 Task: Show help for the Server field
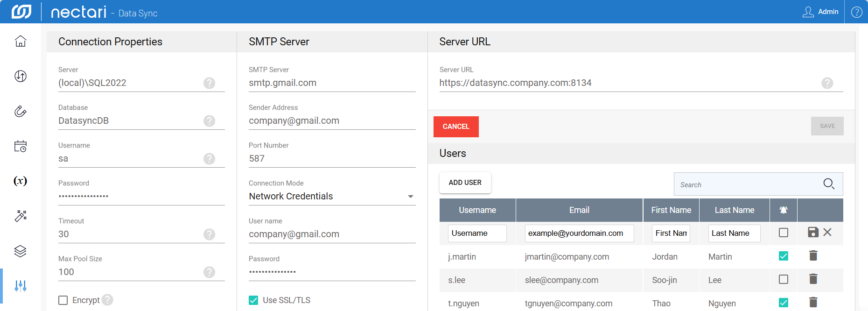coord(210,83)
